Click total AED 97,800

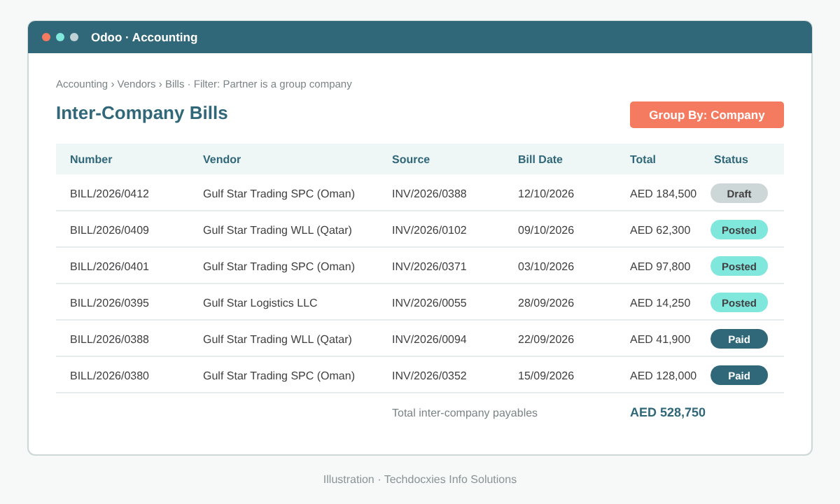[660, 267]
